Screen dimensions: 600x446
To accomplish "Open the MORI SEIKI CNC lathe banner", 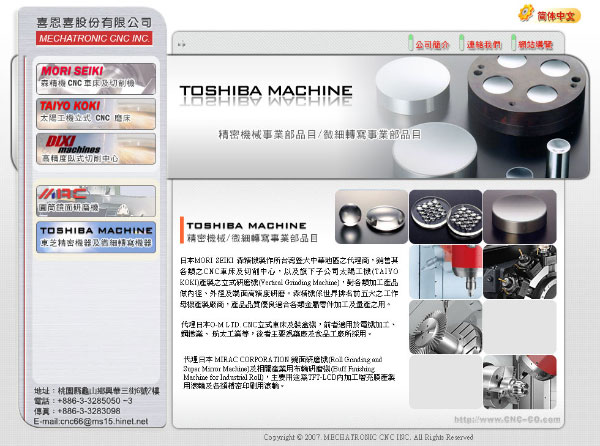I will click(96, 78).
